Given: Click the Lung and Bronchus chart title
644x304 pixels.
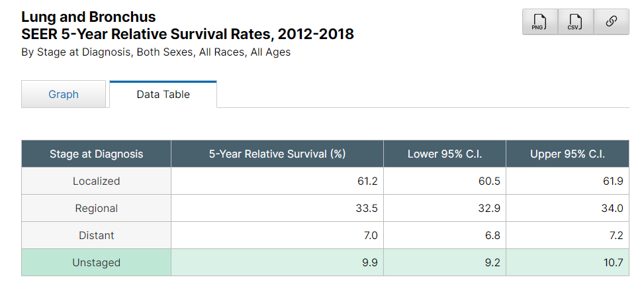Looking at the screenshot, I should (89, 17).
